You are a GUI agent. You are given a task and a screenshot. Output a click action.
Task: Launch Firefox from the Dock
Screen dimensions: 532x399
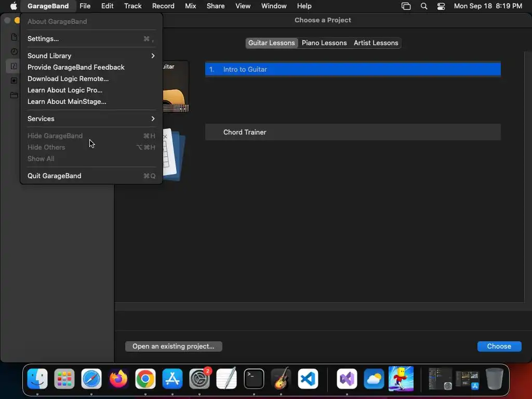[x=118, y=378]
